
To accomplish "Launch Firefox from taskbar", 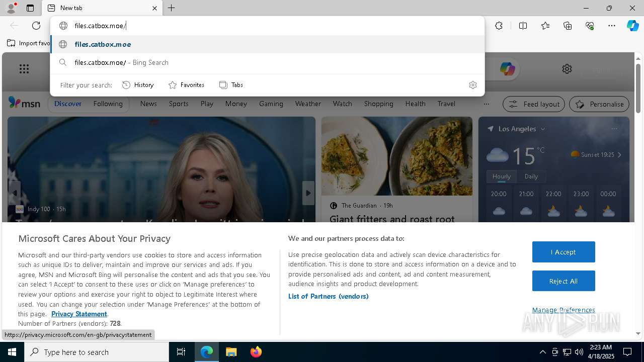I will pyautogui.click(x=256, y=352).
